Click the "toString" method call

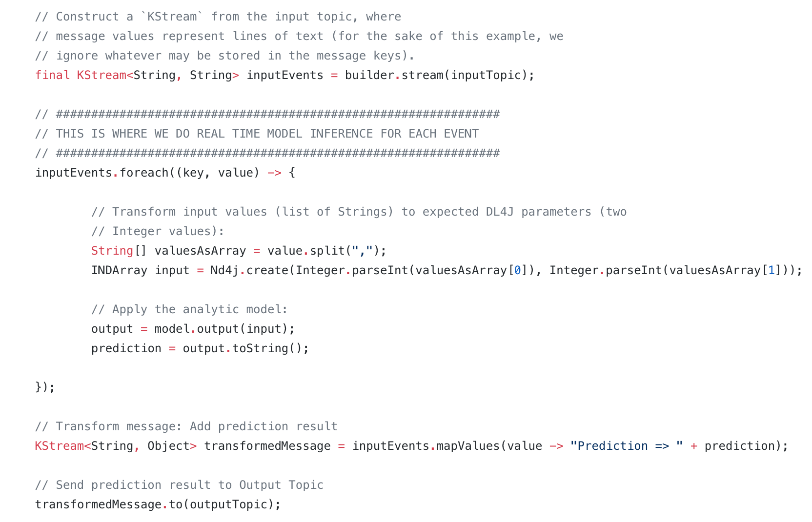pos(260,348)
